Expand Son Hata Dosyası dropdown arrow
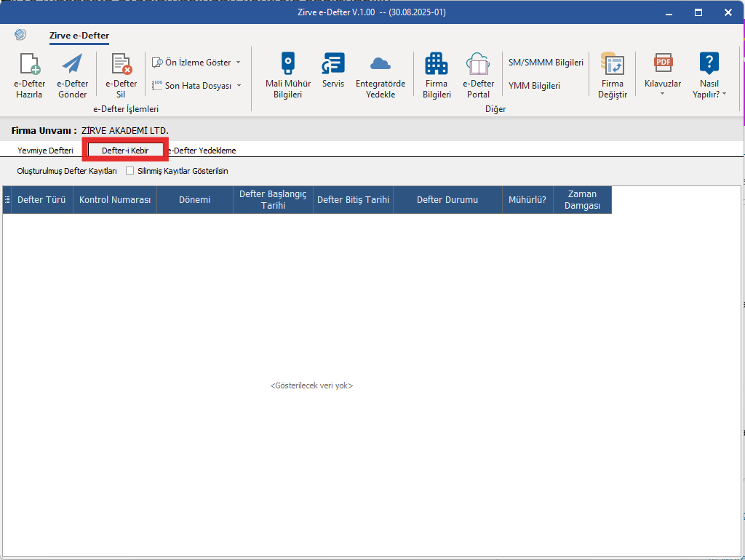The height and width of the screenshot is (560, 745). click(239, 86)
